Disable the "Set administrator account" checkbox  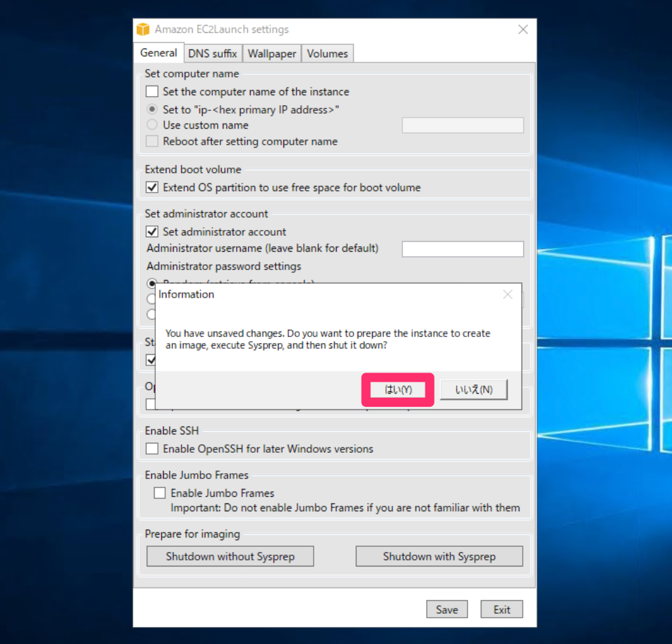tap(151, 231)
